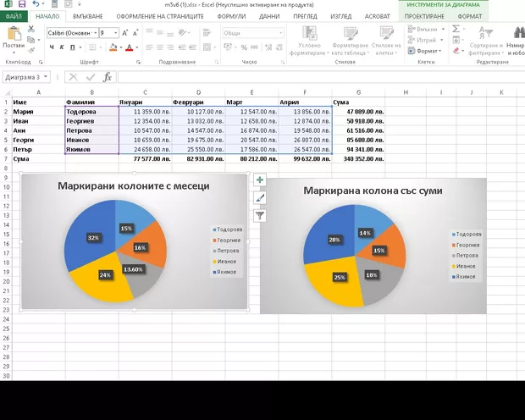
Task: Toggle underline formatting with the П button
Action: [74, 47]
